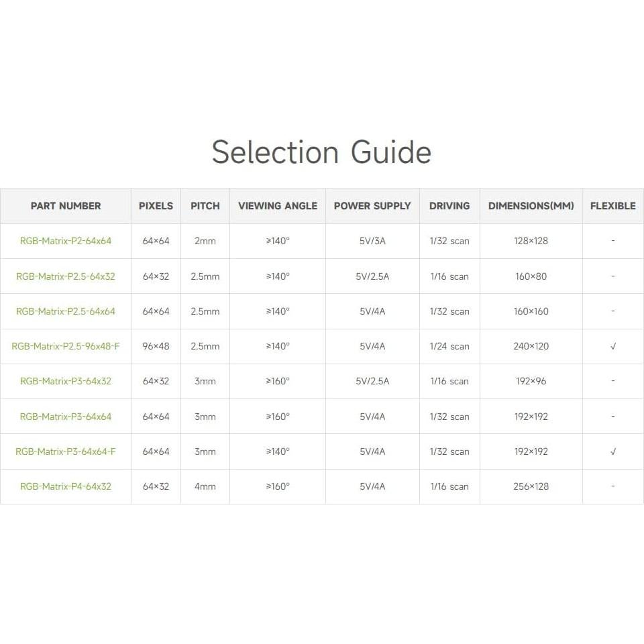Click the flexible checkmark for P3-64x64-F
Viewport: 644px width, 644px height.
coord(612,451)
